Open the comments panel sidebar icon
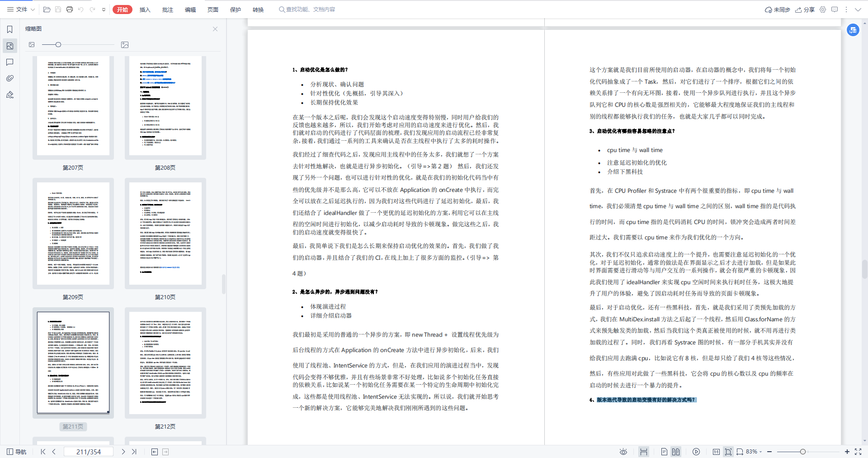Image resolution: width=868 pixels, height=458 pixels. point(9,62)
